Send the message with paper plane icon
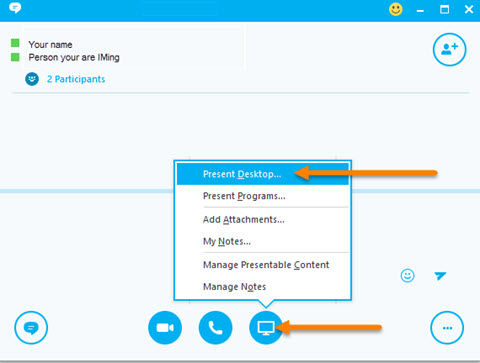Viewport: 480px width, 363px height. [x=440, y=276]
